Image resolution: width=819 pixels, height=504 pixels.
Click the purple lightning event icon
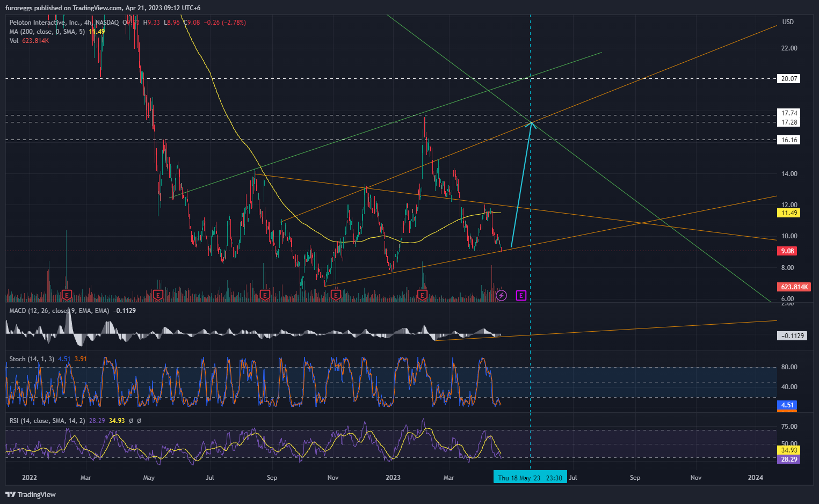click(x=501, y=295)
